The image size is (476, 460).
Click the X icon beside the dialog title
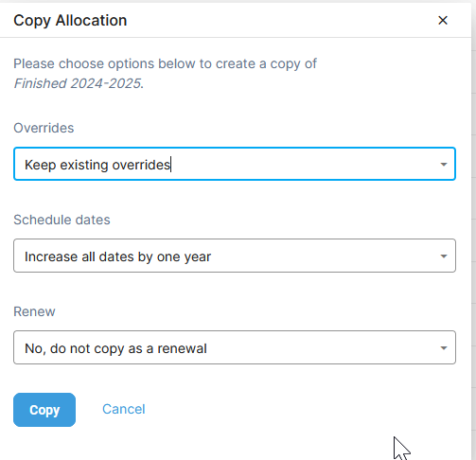click(x=443, y=21)
